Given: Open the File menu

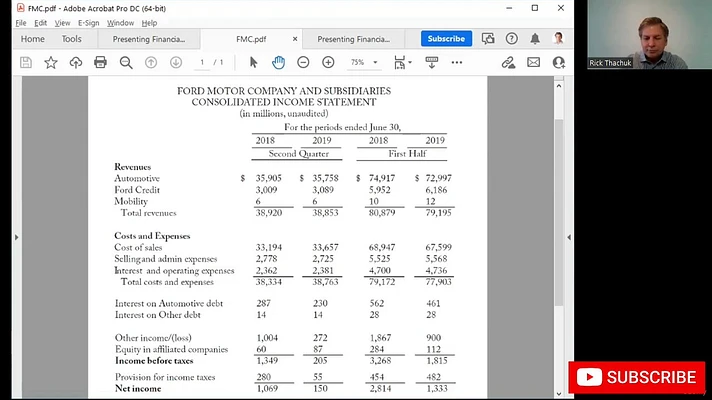Looking at the screenshot, I should click(x=21, y=23).
